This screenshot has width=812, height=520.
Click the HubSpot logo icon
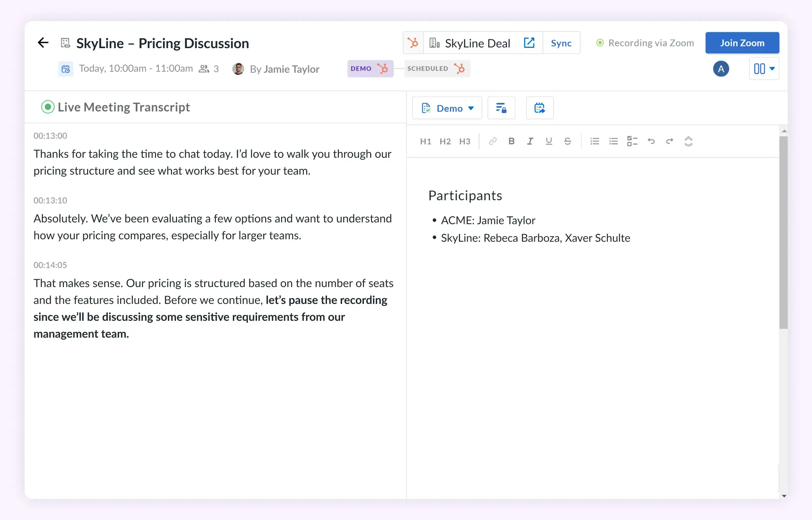413,43
